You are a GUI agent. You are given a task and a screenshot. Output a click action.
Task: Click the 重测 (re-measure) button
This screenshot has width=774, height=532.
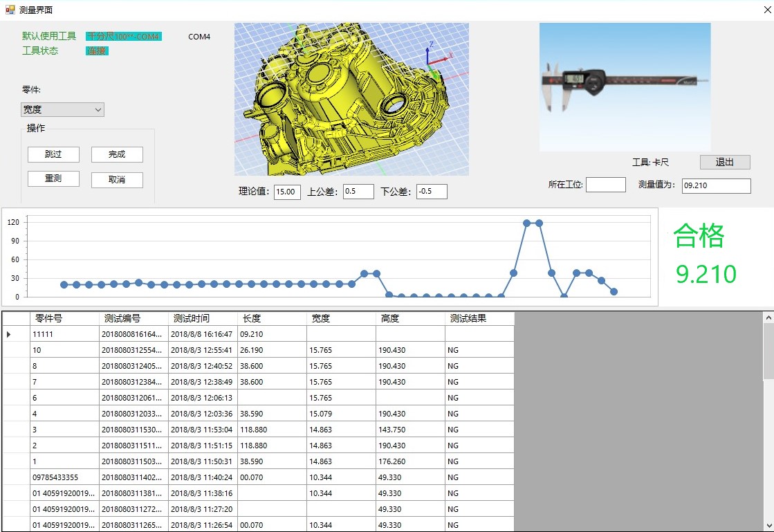[53, 178]
